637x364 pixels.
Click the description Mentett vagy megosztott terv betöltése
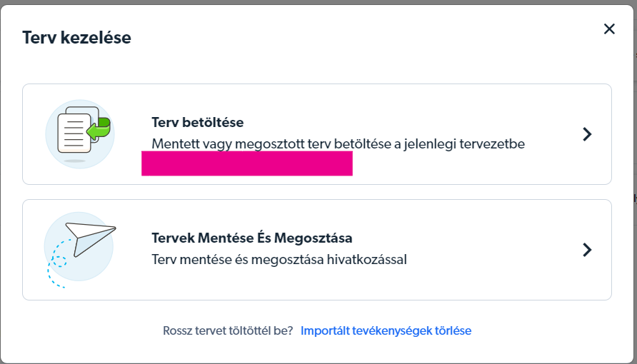tap(286, 143)
